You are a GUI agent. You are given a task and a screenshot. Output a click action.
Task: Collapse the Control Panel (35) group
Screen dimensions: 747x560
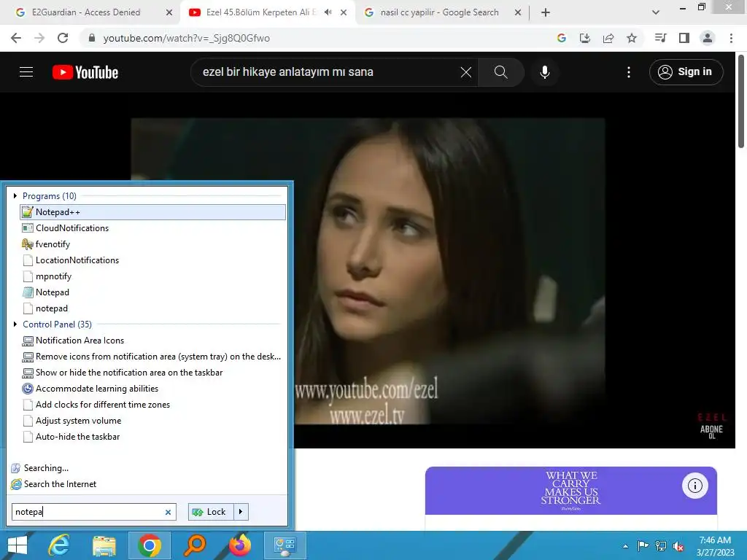click(x=15, y=324)
